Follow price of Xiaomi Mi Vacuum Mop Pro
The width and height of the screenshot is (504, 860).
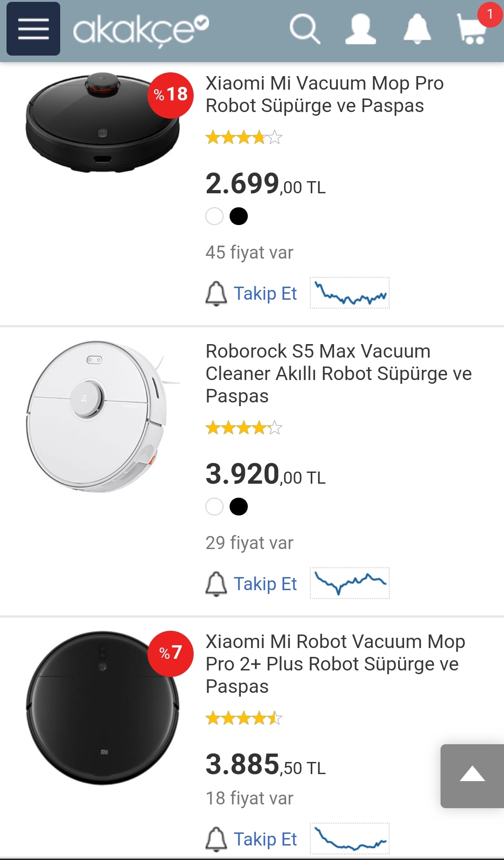[x=265, y=294]
